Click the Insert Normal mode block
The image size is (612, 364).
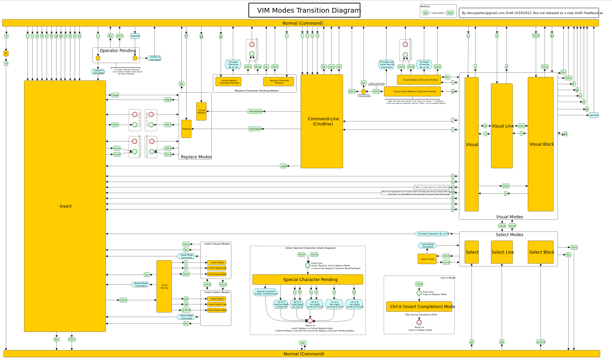[x=164, y=286]
